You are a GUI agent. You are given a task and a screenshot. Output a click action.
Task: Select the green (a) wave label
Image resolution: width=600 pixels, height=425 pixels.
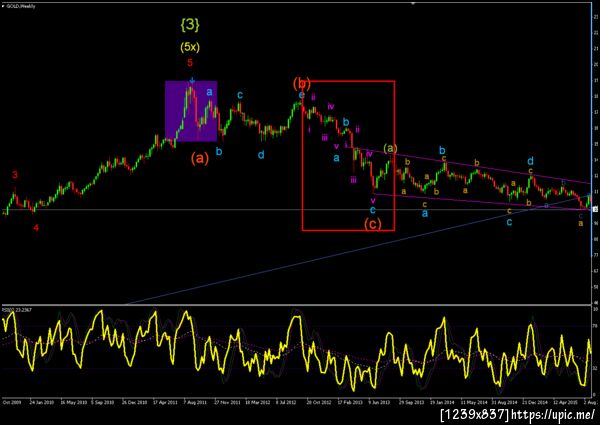(x=390, y=148)
